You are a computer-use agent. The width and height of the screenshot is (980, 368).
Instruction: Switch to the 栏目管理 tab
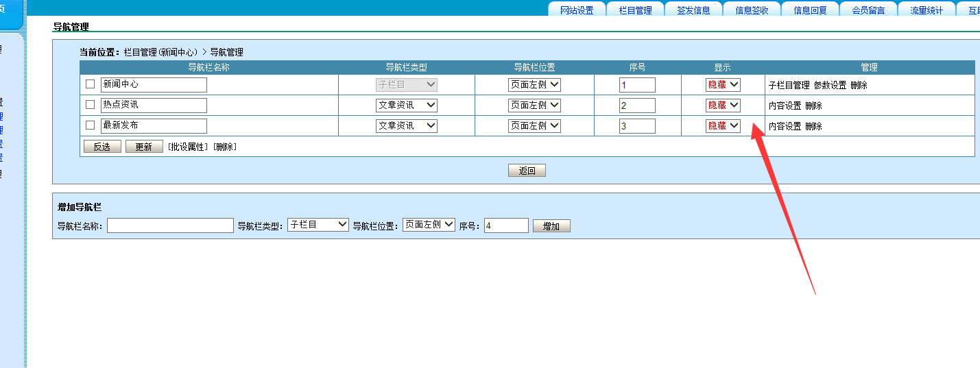click(x=635, y=10)
